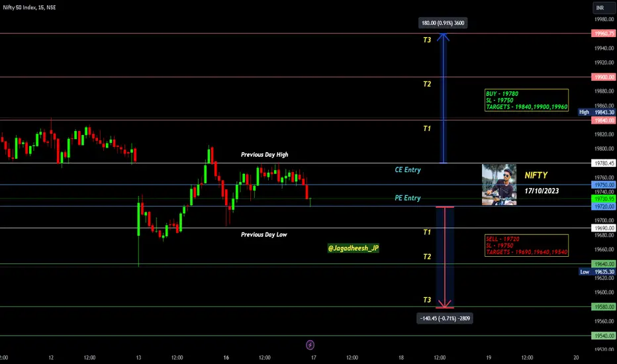The image size is (617, 364).
Task: Click the 19750.00 blue price label
Action: tap(604, 185)
